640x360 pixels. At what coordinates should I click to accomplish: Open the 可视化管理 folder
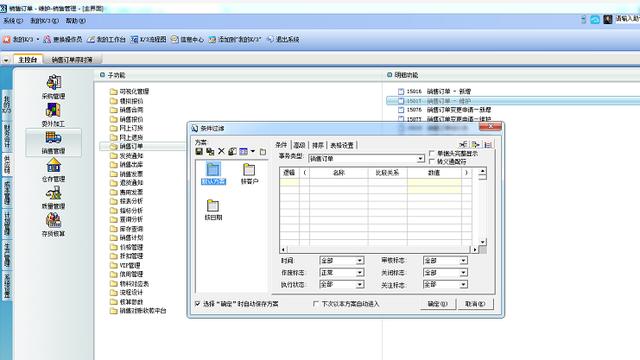click(x=129, y=91)
